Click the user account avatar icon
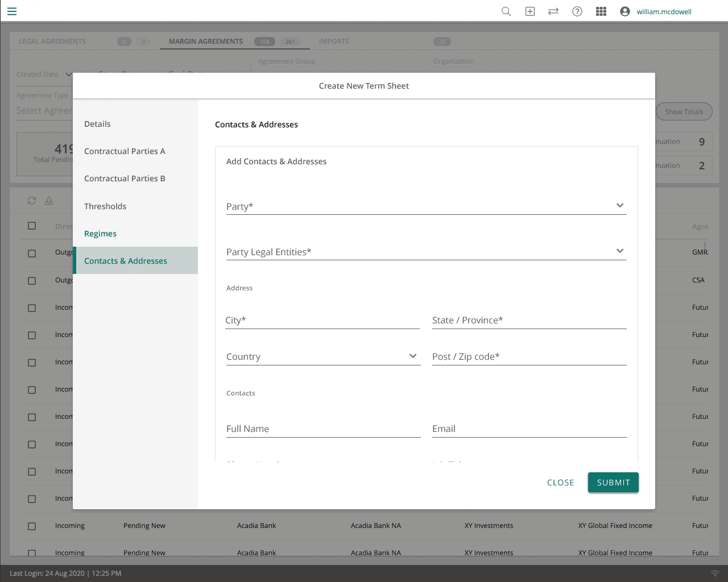Viewport: 728px width, 582px height. coord(624,11)
